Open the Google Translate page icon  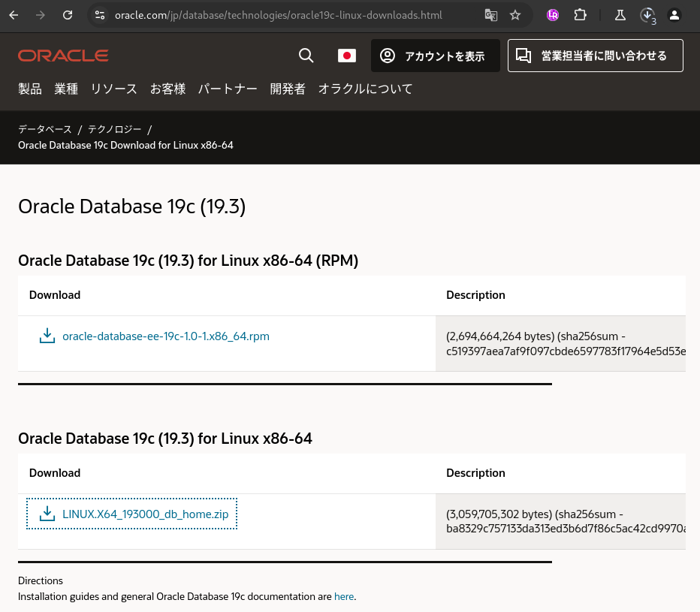(x=490, y=14)
